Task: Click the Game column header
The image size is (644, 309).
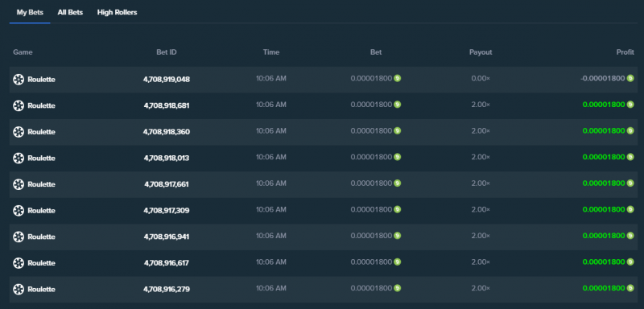Action: click(23, 52)
